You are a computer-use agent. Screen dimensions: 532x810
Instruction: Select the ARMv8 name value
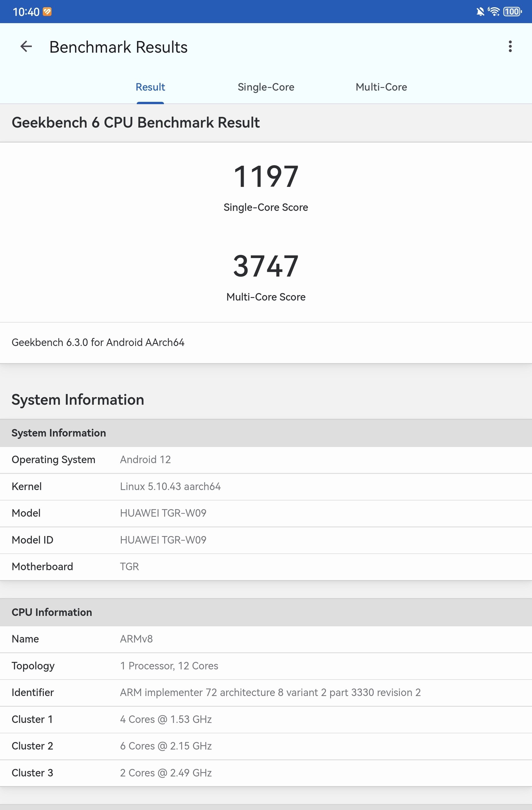point(136,639)
